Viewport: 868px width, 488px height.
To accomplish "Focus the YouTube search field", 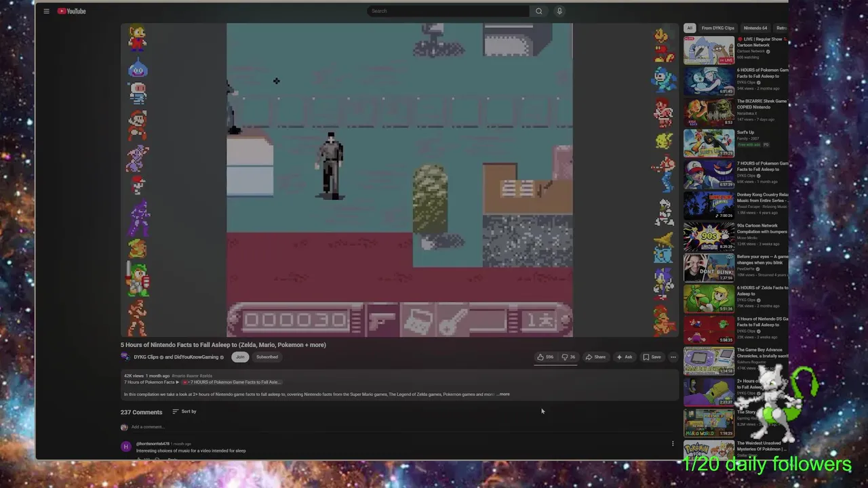I will point(448,11).
